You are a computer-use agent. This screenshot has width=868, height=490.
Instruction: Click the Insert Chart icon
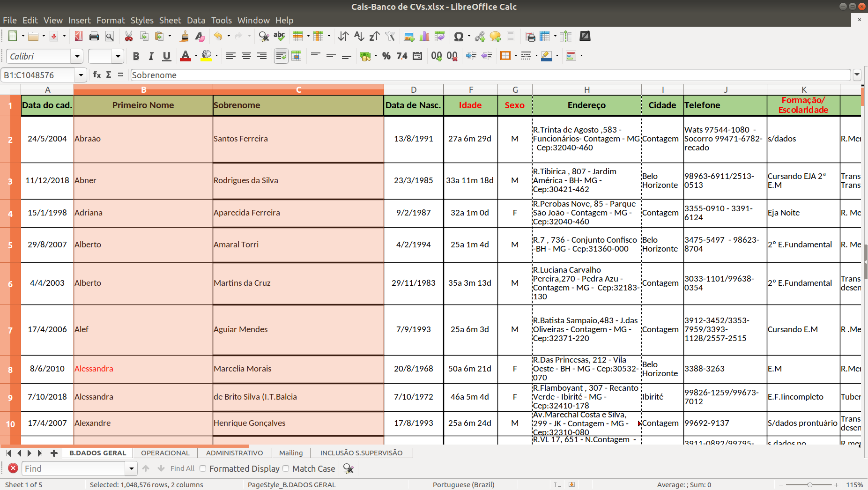(424, 37)
